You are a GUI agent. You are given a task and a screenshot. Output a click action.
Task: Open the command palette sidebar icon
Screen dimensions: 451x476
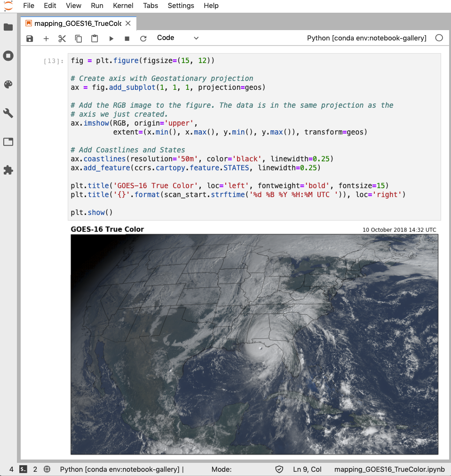click(8, 85)
